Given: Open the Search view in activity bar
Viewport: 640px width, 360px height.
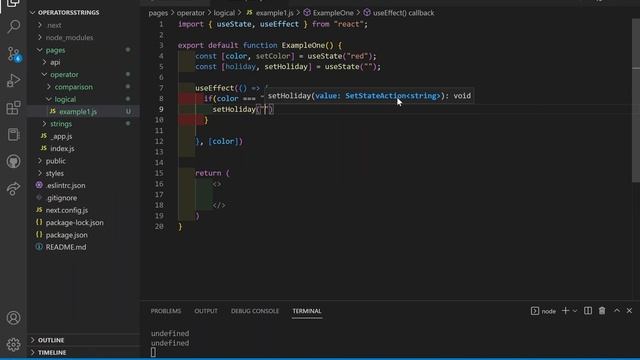Looking at the screenshot, I should click(13, 27).
